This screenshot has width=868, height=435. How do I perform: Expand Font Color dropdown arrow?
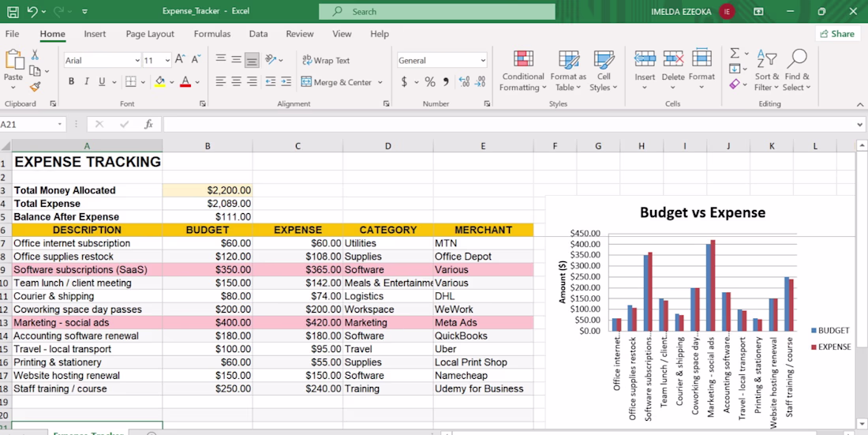point(197,82)
